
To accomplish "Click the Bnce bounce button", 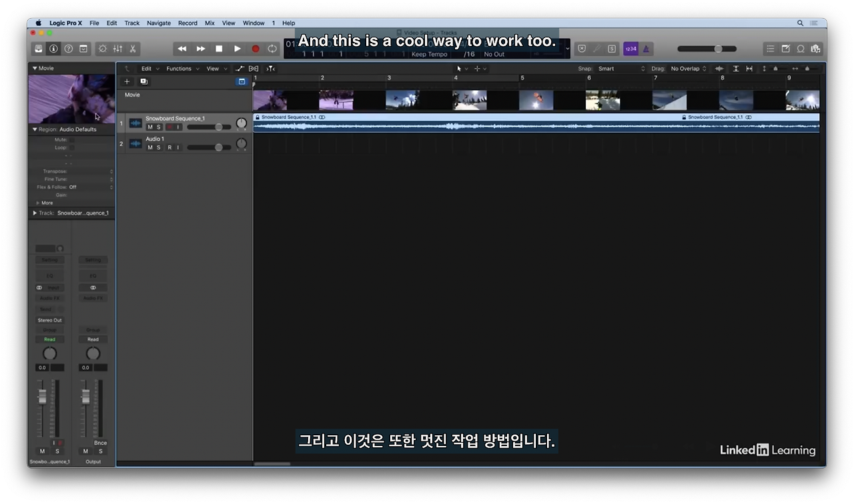I will pyautogui.click(x=100, y=443).
